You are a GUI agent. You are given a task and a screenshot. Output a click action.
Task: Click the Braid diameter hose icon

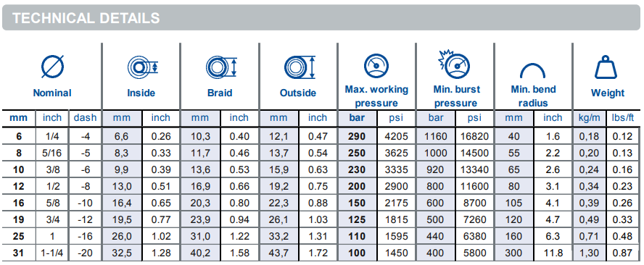click(x=222, y=67)
